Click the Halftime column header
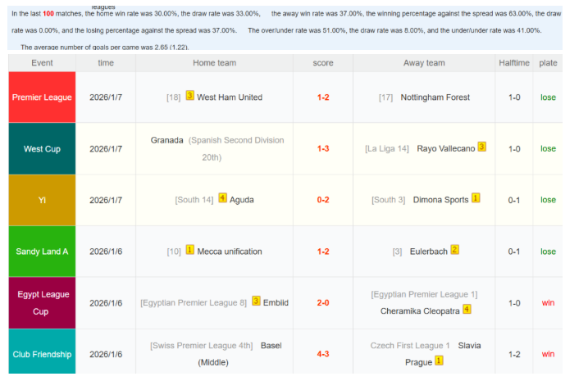This screenshot has height=390, width=588. coord(514,63)
